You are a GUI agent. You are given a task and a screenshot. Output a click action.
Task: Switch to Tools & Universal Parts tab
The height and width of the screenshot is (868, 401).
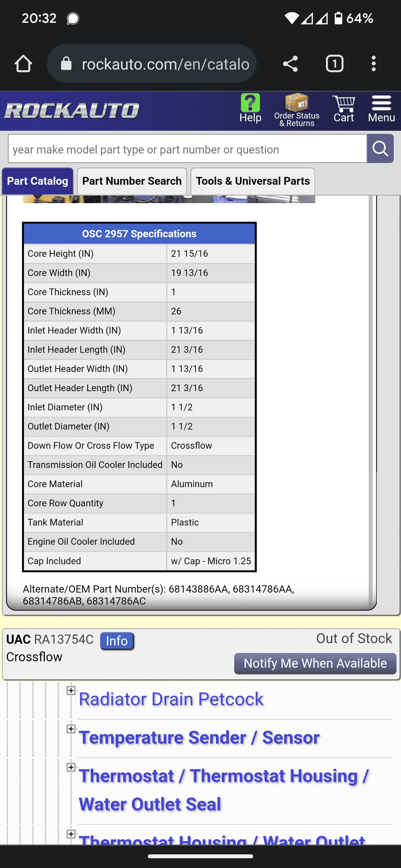(252, 181)
